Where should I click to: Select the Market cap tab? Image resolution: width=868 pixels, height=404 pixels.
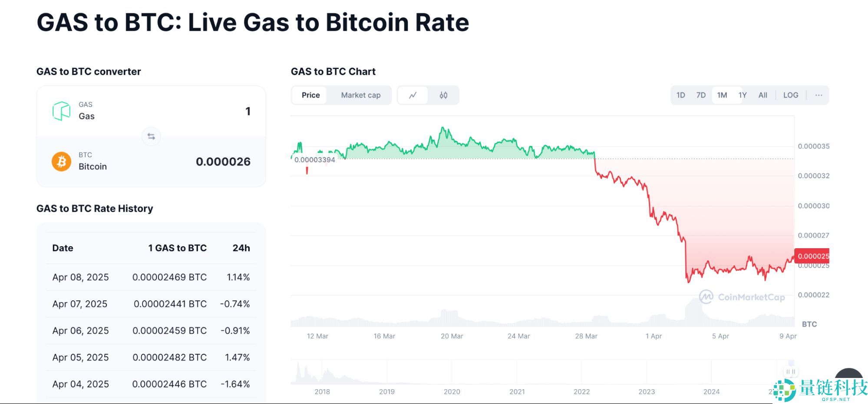pyautogui.click(x=360, y=95)
